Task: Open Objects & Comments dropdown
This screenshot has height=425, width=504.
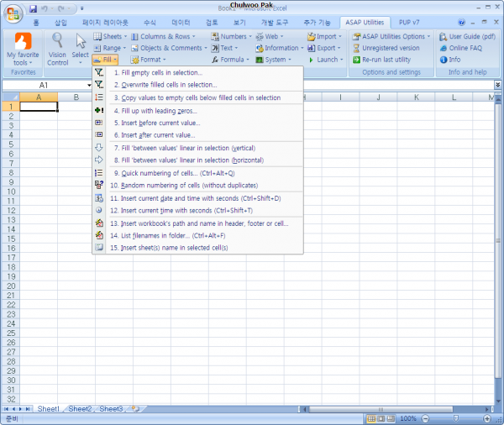Action: click(169, 48)
